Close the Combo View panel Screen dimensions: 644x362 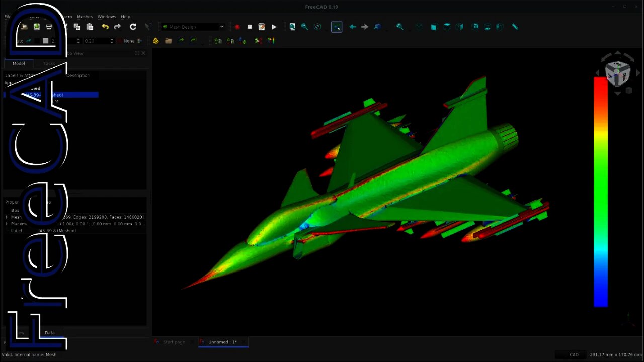(x=143, y=53)
